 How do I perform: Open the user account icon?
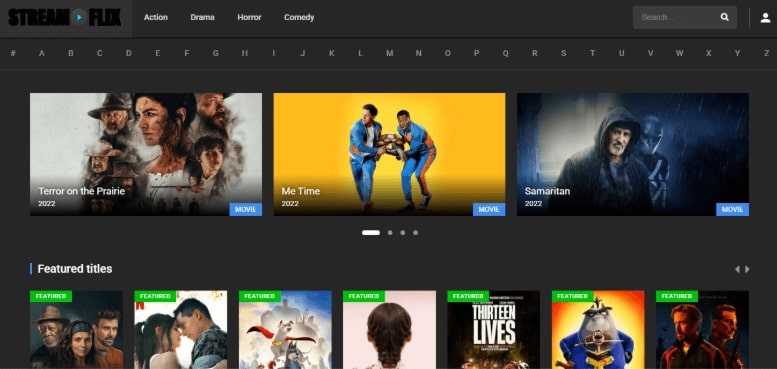click(766, 18)
